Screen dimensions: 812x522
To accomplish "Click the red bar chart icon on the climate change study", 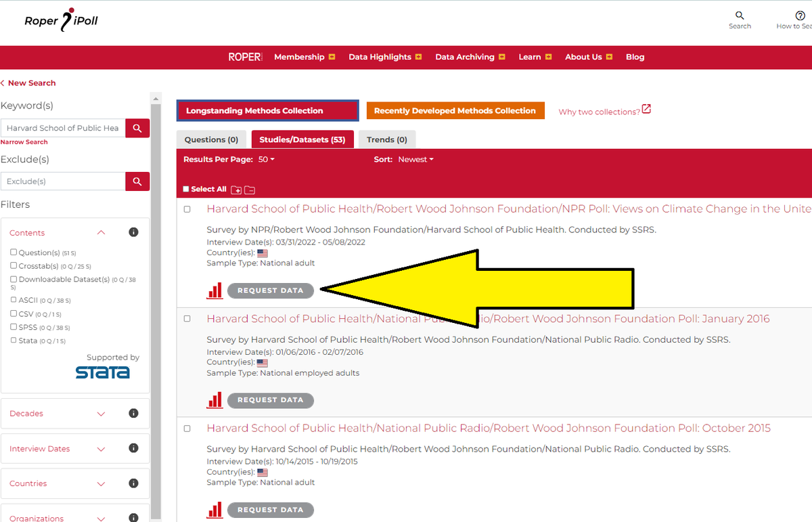I will click(215, 290).
